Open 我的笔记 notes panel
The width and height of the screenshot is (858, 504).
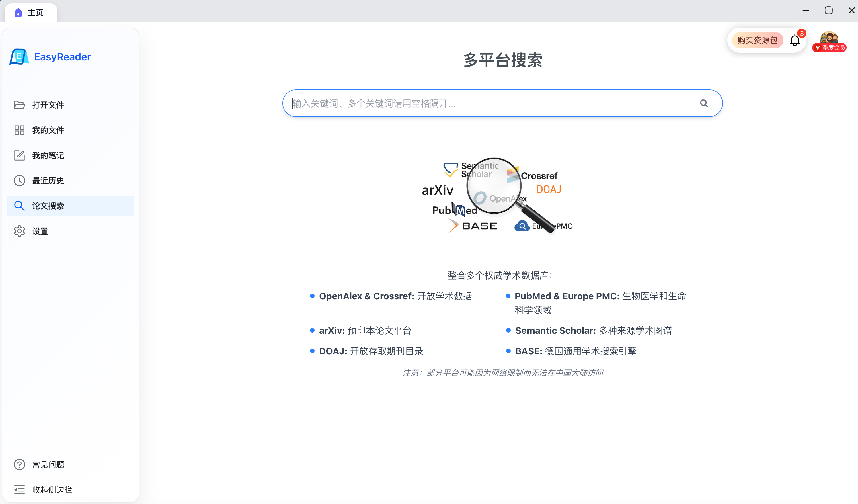[48, 155]
